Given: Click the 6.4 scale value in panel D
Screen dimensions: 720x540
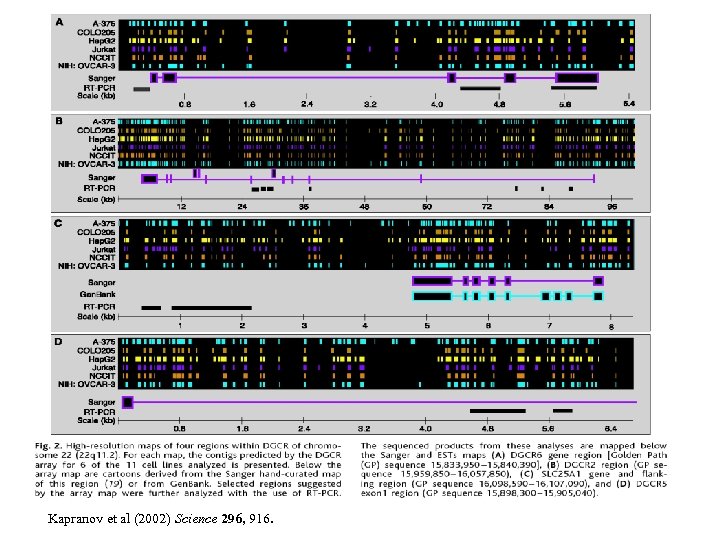Looking at the screenshot, I should pos(611,428).
